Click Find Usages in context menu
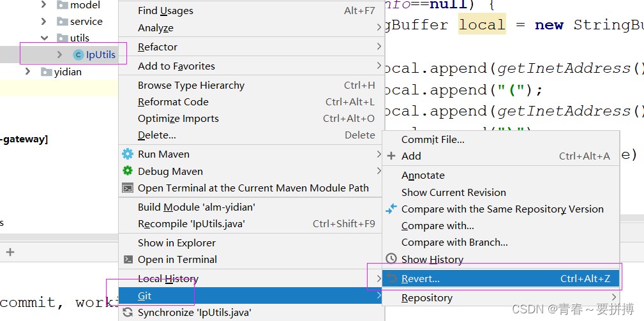The height and width of the screenshot is (321, 644). (165, 11)
